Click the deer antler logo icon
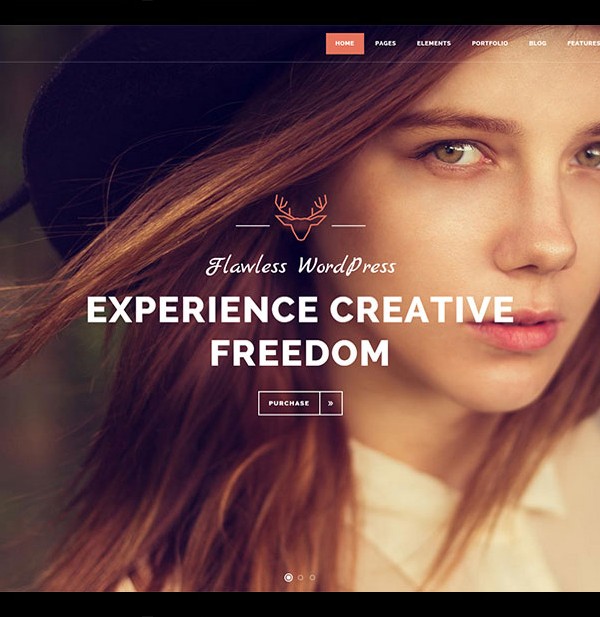600x617 pixels. (x=301, y=217)
